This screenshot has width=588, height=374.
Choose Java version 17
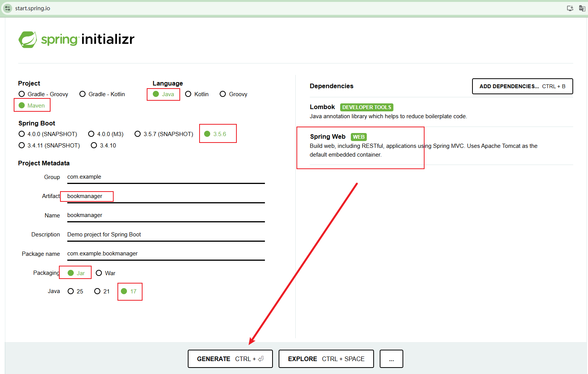[x=128, y=292]
